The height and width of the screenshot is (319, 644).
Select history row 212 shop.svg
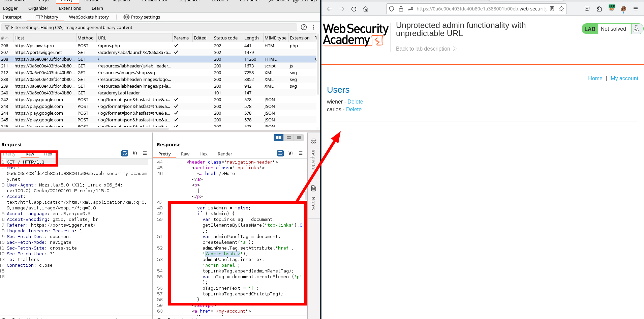point(158,72)
